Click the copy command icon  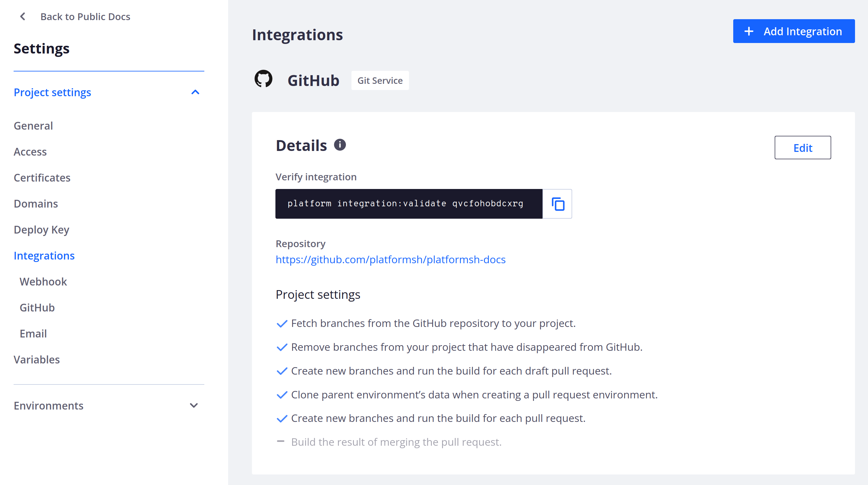(x=557, y=204)
